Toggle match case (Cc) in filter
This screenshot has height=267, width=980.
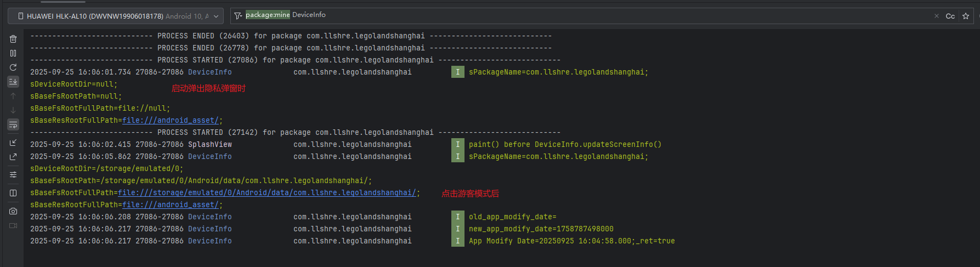coord(950,16)
